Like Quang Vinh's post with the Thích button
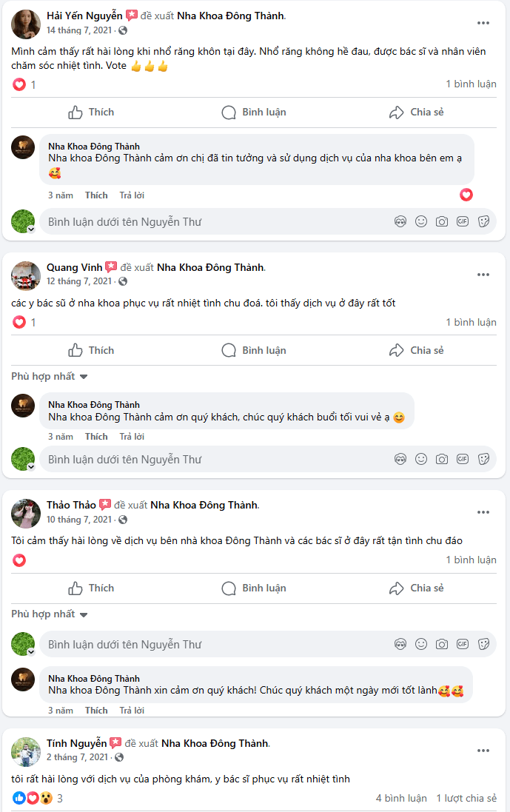The width and height of the screenshot is (510, 812). coord(92,350)
